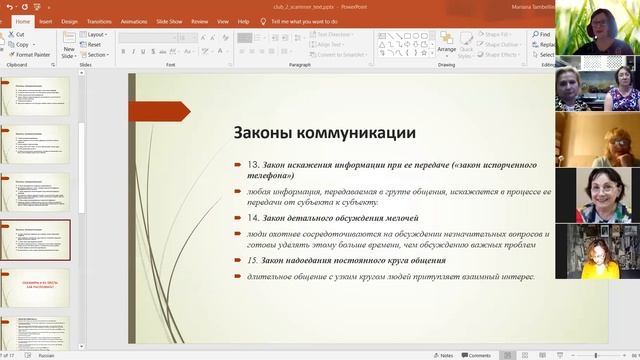Click the Redo button in quick access
Screen dimensions: 640x360
point(24,7)
